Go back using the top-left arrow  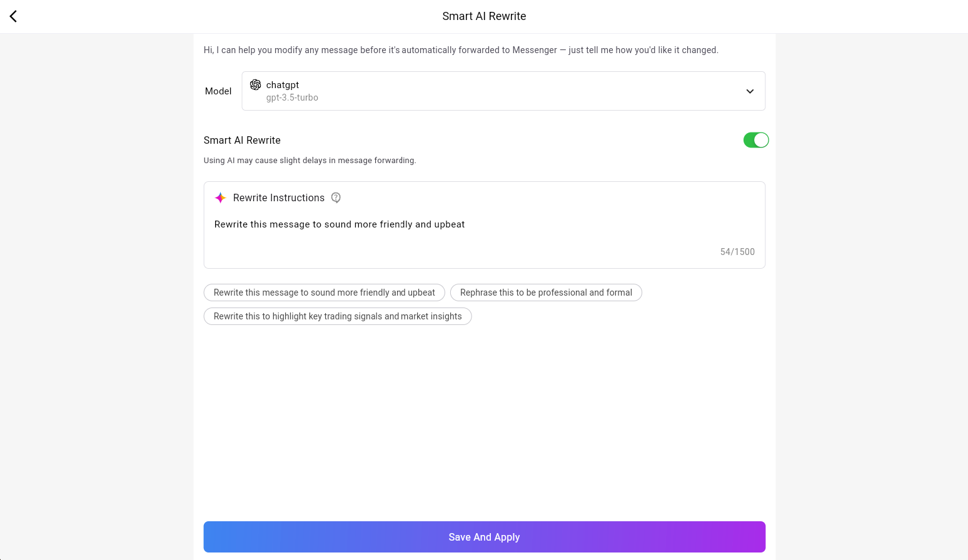click(13, 16)
